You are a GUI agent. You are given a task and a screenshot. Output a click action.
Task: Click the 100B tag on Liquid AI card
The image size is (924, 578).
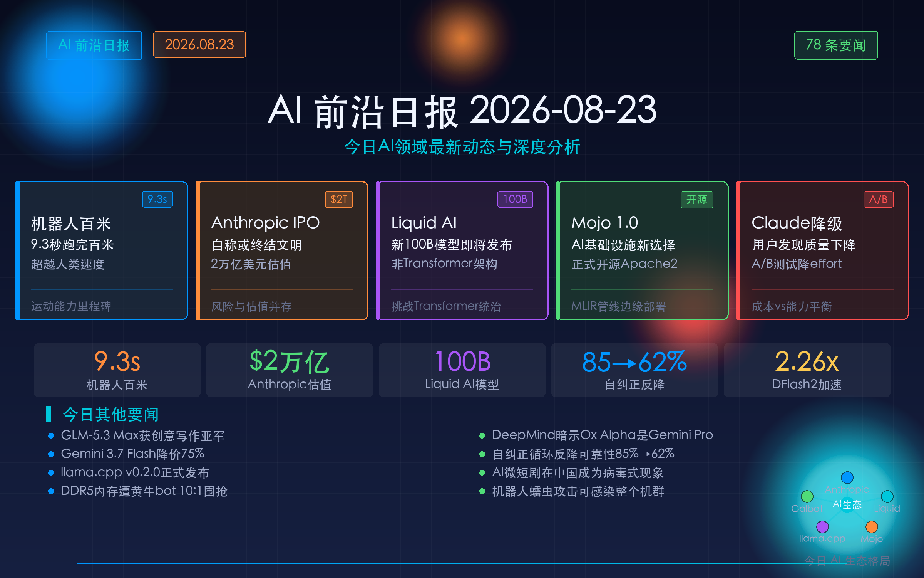[515, 199]
